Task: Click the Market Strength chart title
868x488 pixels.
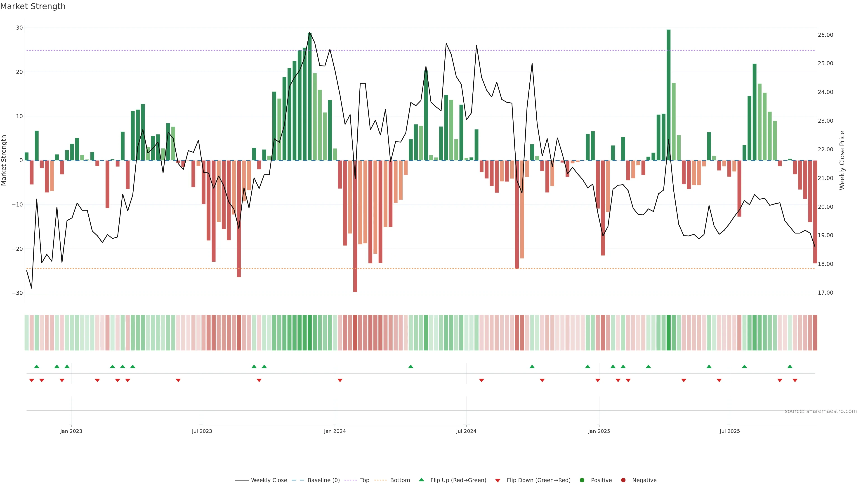Action: pyautogui.click(x=33, y=6)
